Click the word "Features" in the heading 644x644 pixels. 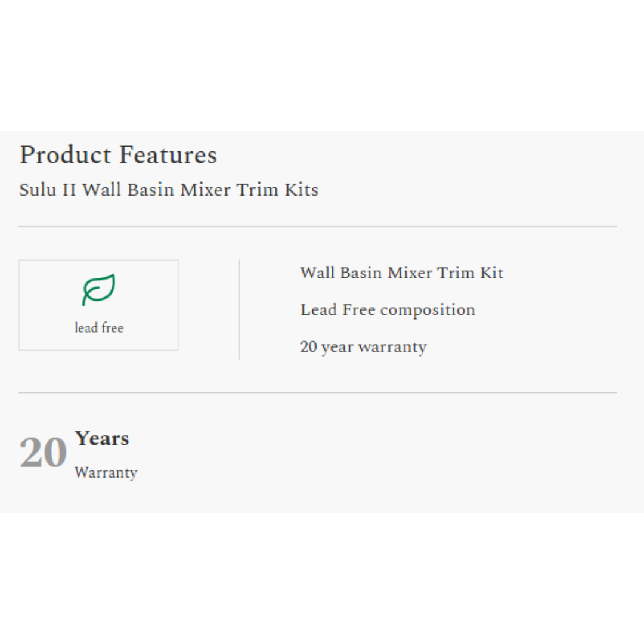tap(168, 155)
